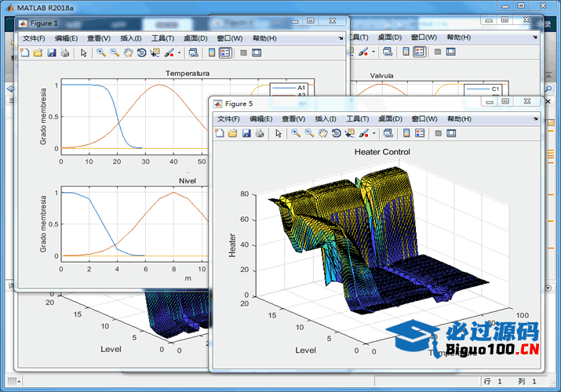Hide plot tools in Figure 1
Screen dimensions: 561x392
[x=244, y=53]
